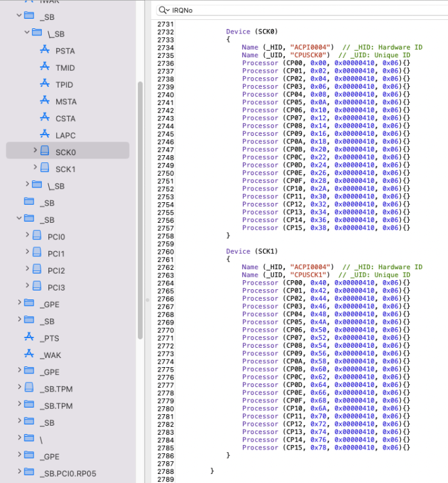This screenshot has width=448, height=483.
Task: Select the _SB.PCI0.RP05 folder icon
Action: click(29, 472)
